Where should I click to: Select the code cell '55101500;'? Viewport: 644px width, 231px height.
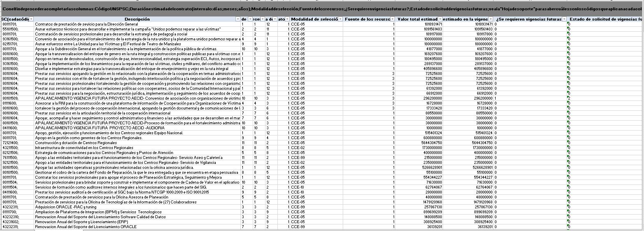tap(17, 29)
